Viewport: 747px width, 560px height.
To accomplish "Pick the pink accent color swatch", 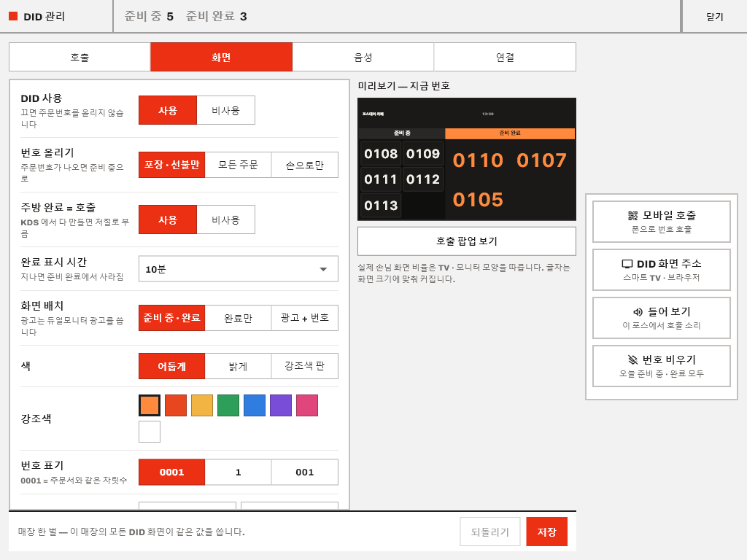I will pos(307,405).
